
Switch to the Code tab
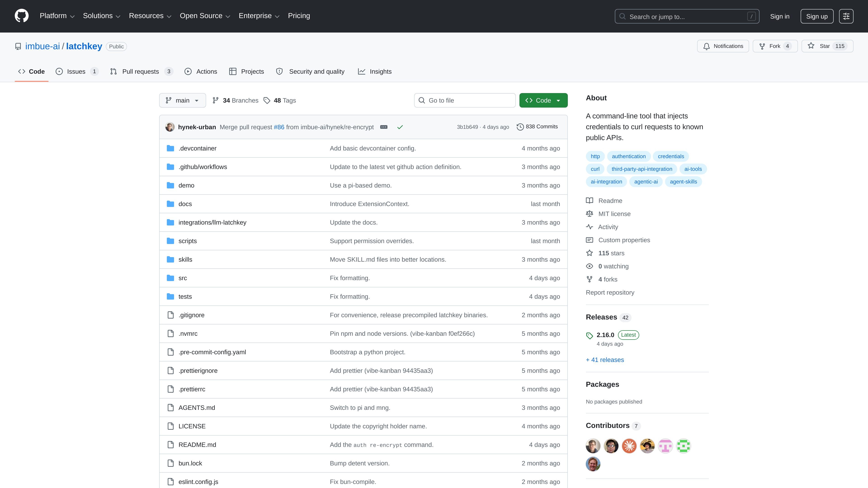pos(31,71)
